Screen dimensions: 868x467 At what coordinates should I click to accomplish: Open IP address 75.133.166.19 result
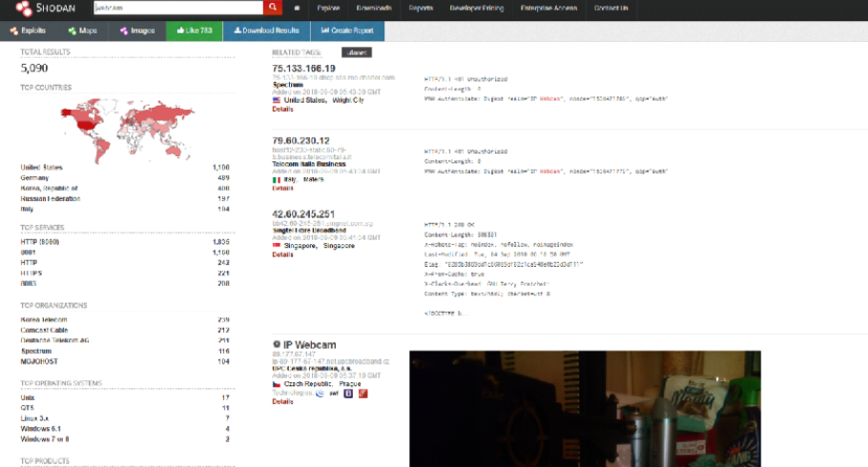pos(304,68)
